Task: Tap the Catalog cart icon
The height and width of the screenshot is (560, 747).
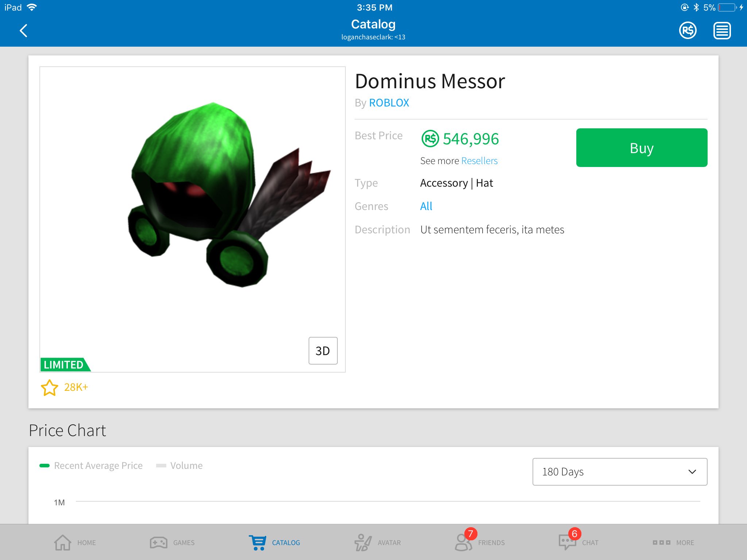Action: pyautogui.click(x=258, y=542)
